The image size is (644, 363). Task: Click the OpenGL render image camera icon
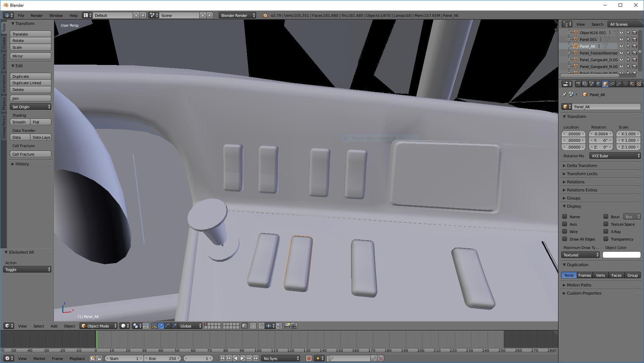[287, 326]
